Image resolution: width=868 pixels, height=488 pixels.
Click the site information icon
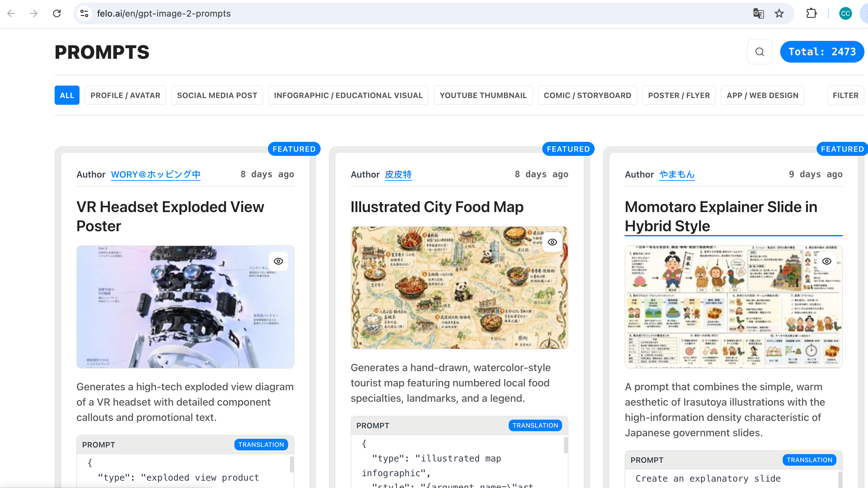[x=84, y=13]
